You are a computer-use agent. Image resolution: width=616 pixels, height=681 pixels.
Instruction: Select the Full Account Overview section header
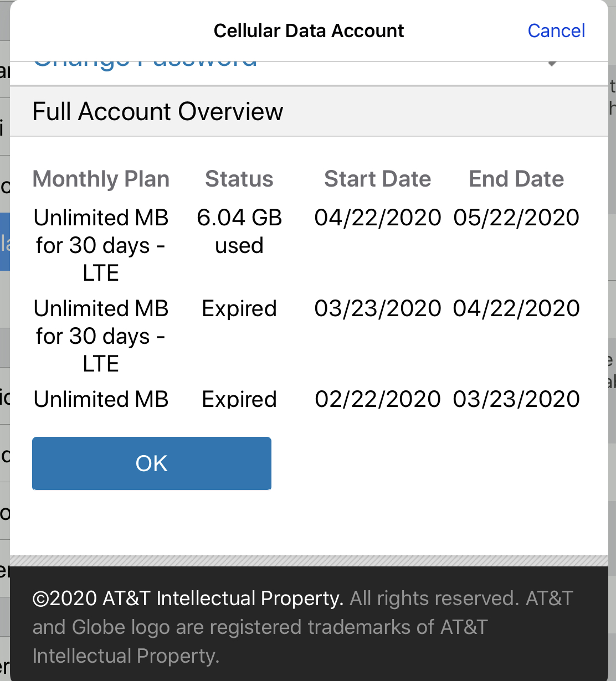(158, 111)
